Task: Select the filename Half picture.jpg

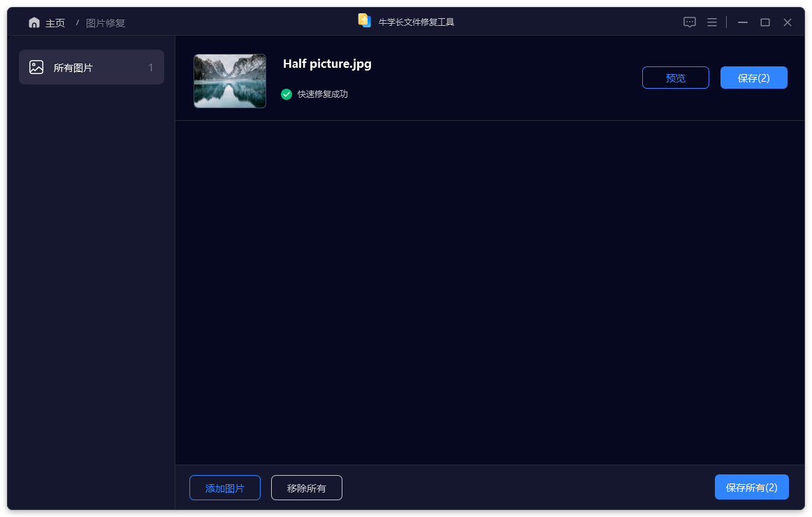Action: (326, 64)
